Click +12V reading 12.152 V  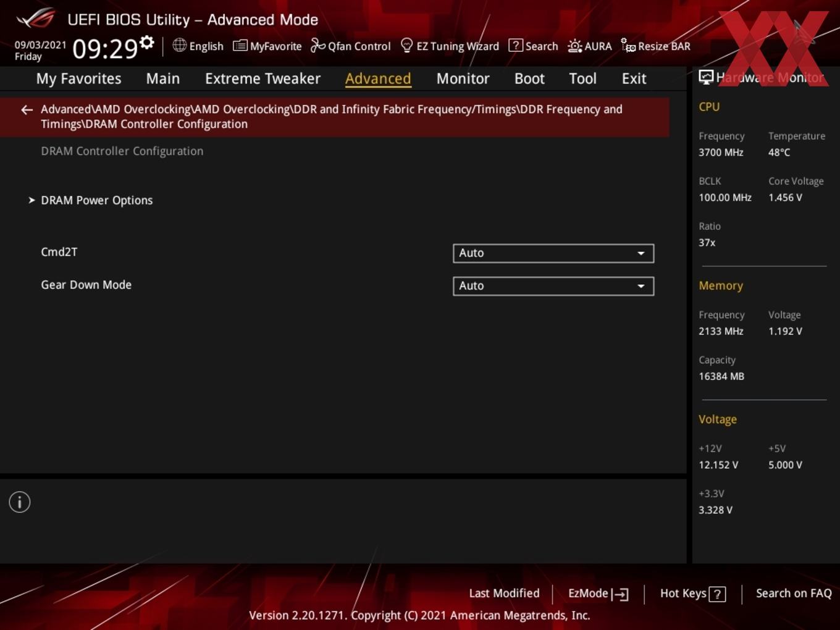point(718,465)
